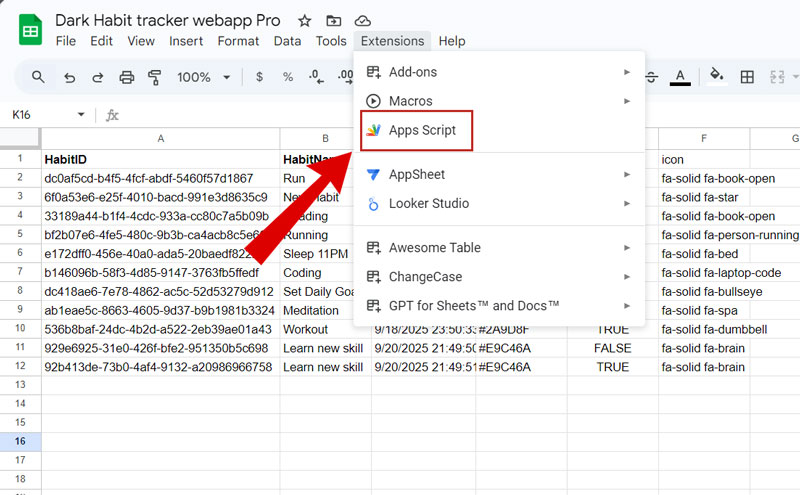The image size is (800, 495).
Task: Click the text color button
Action: (x=680, y=77)
